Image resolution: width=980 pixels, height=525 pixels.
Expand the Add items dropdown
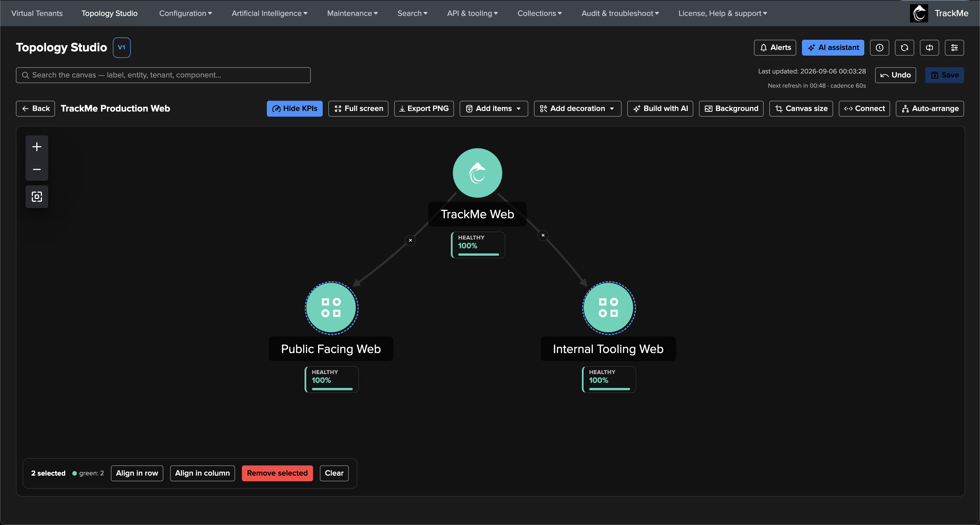tap(493, 108)
